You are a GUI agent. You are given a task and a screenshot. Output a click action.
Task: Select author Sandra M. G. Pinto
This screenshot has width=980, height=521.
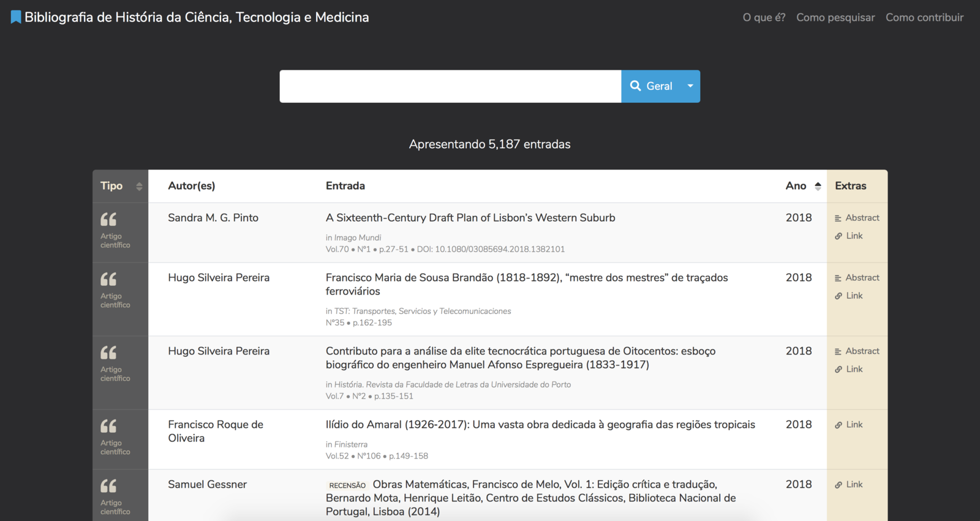click(x=213, y=218)
